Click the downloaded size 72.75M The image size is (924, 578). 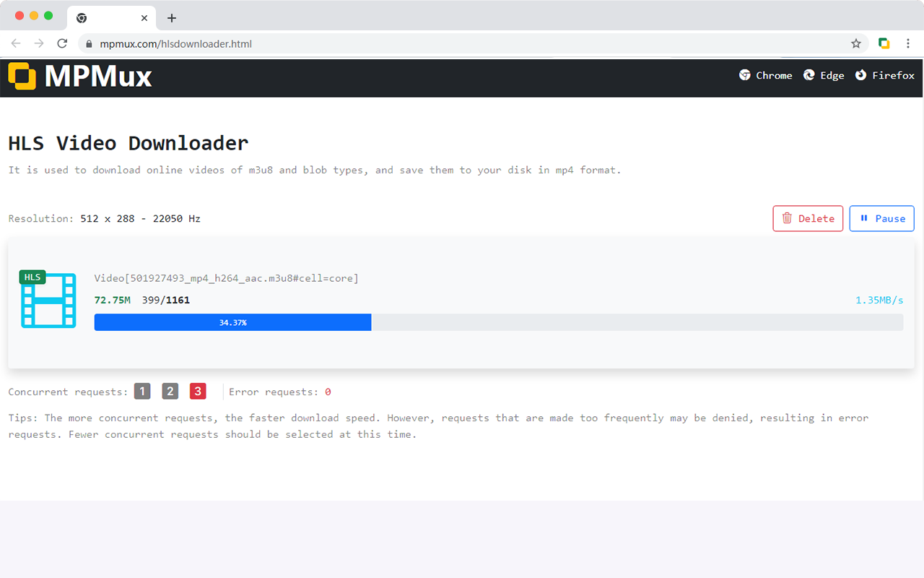coord(113,300)
